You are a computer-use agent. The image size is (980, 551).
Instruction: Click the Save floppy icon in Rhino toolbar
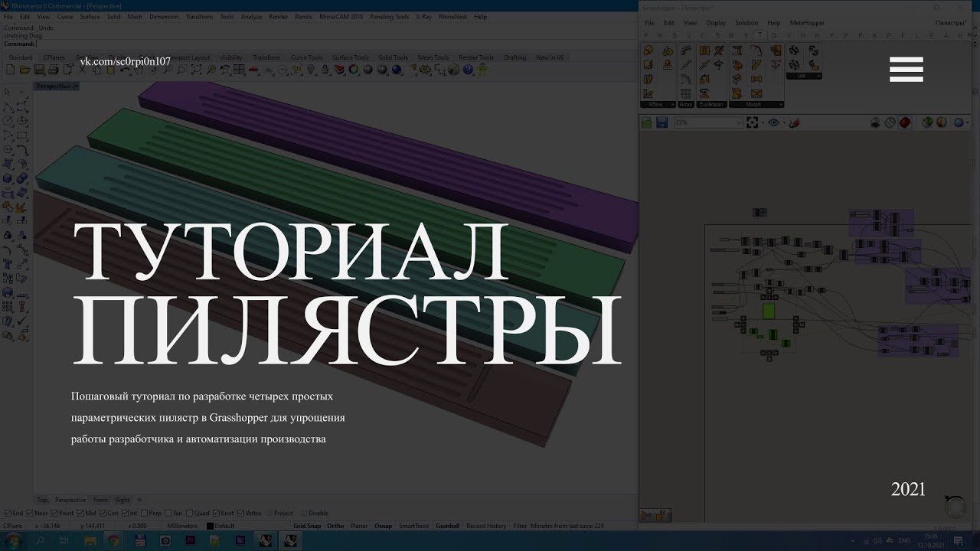[x=39, y=70]
